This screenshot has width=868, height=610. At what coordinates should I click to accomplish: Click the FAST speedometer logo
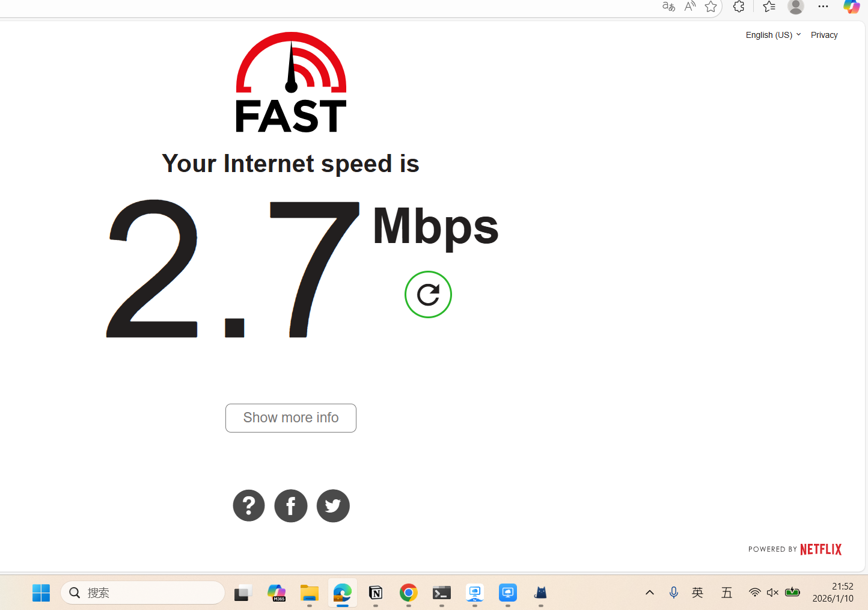(x=291, y=82)
